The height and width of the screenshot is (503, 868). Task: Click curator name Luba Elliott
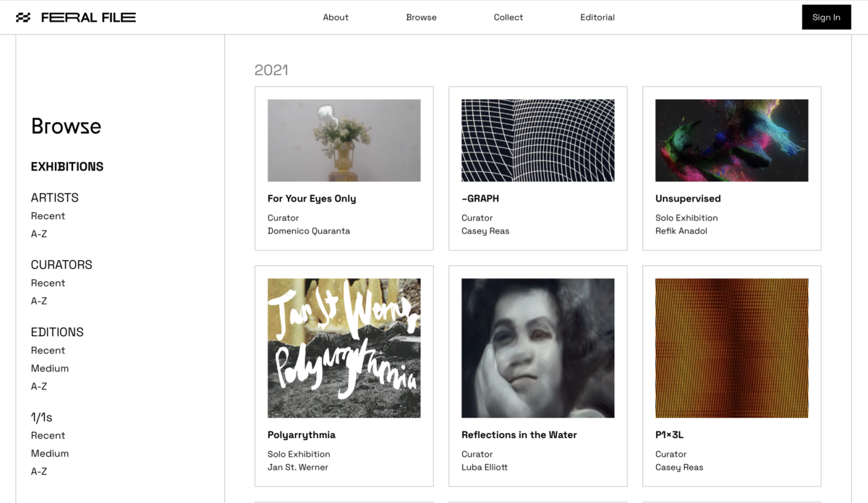(485, 468)
